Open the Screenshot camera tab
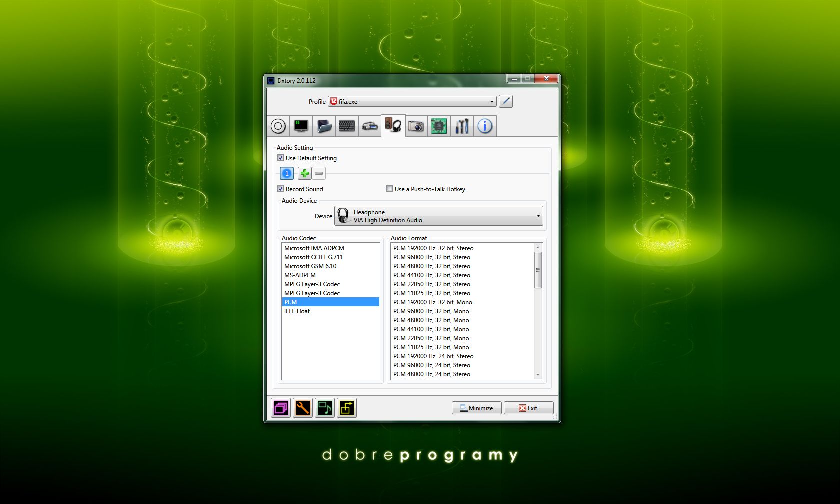The width and height of the screenshot is (840, 504). [416, 126]
